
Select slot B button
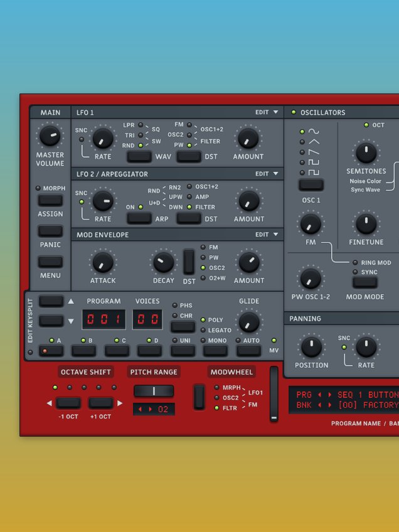[84, 351]
